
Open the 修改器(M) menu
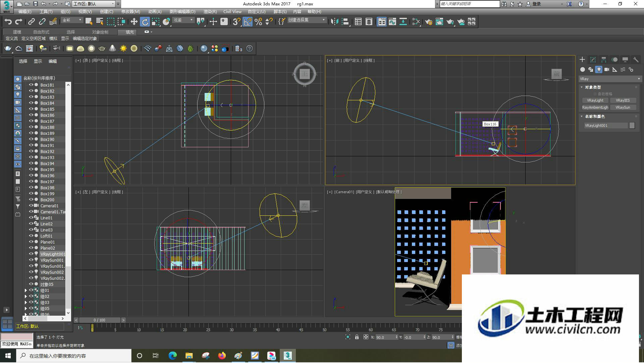click(130, 12)
